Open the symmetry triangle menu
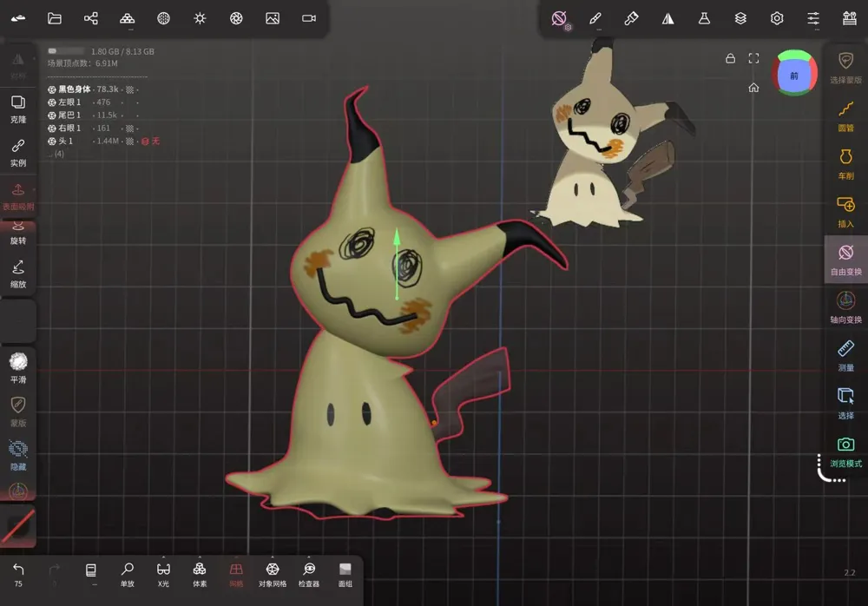 tap(667, 18)
